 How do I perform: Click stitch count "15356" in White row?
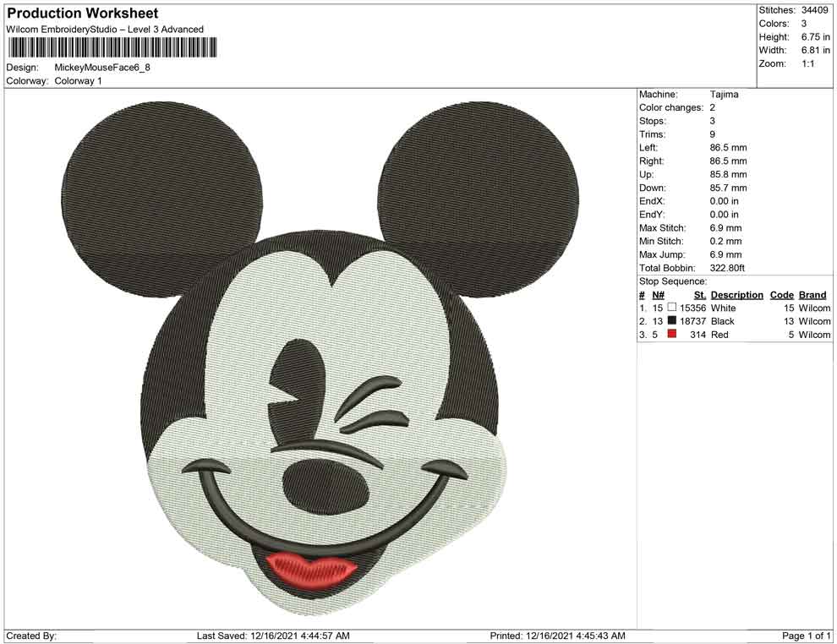693,308
